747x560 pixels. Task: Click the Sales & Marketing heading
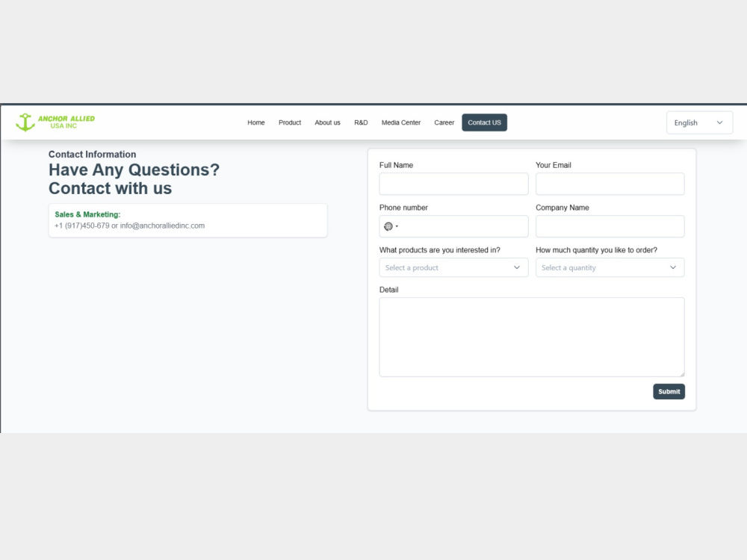click(x=87, y=214)
